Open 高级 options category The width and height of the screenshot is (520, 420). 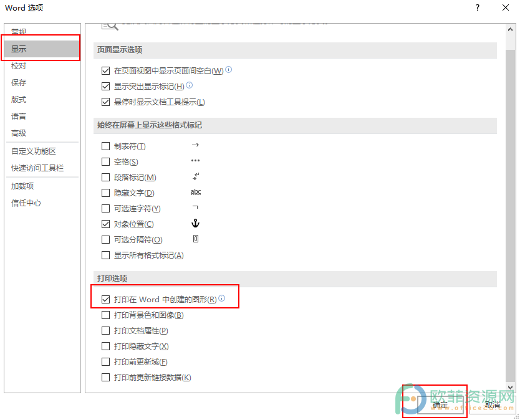coord(42,133)
